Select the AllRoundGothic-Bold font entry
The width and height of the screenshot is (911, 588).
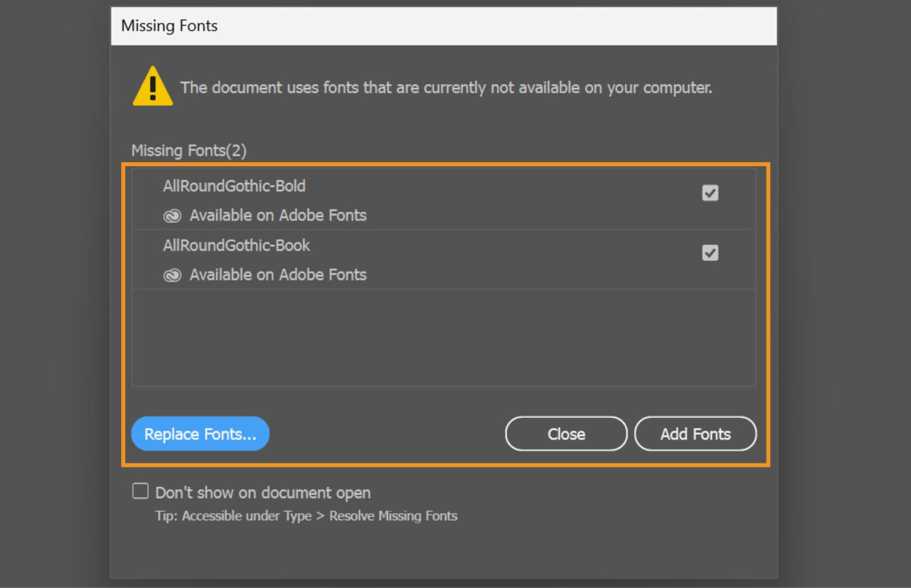[235, 186]
